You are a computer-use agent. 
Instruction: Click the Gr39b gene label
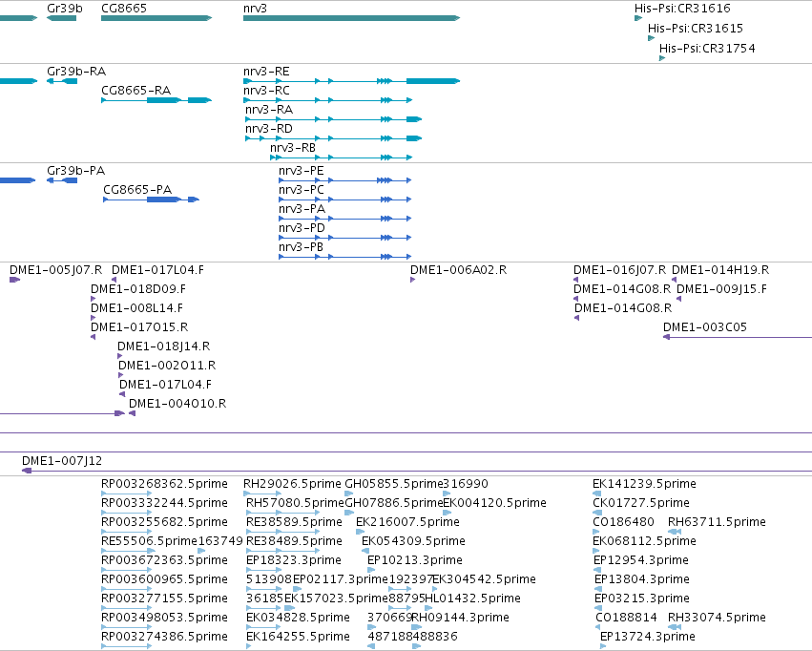click(64, 9)
